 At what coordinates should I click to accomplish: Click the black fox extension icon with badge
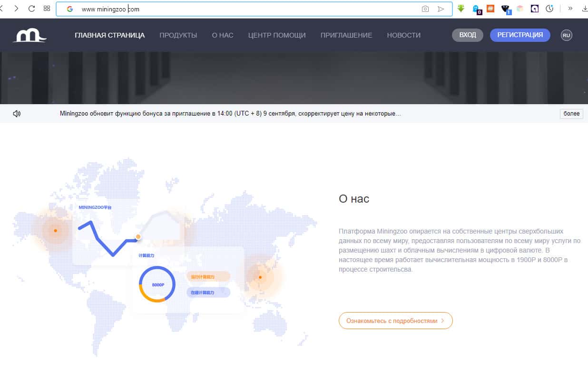pyautogui.click(x=506, y=9)
